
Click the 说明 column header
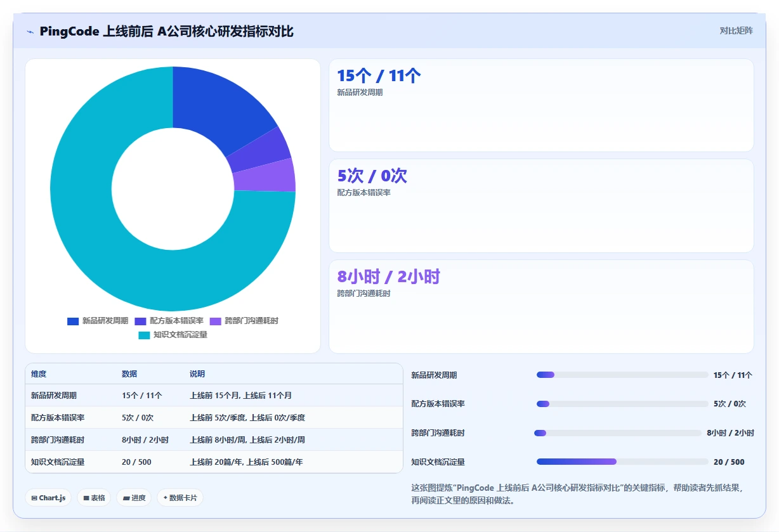(197, 374)
